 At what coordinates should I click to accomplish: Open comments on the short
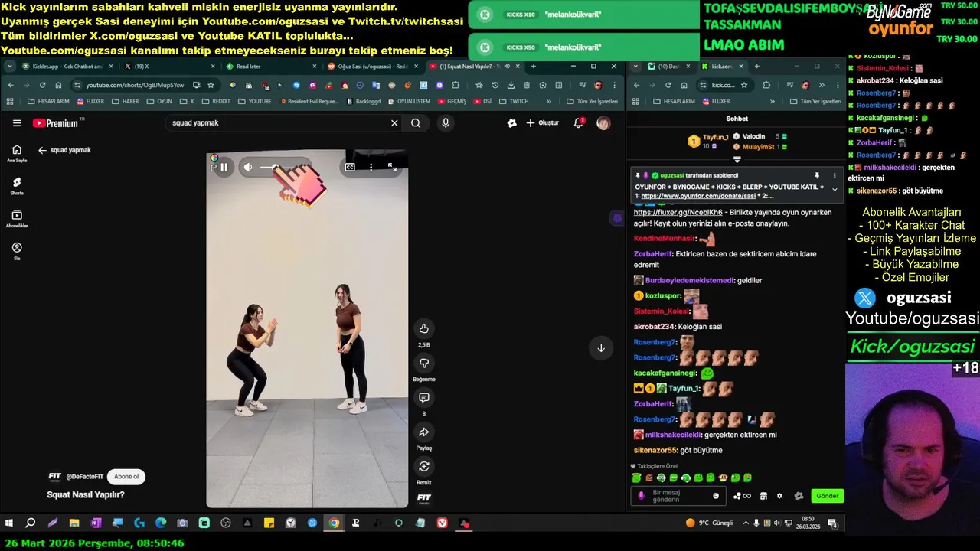[x=423, y=397]
